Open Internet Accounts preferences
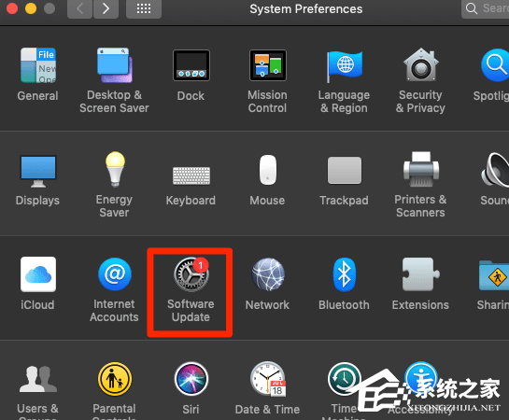The height and width of the screenshot is (420, 509). (115, 274)
